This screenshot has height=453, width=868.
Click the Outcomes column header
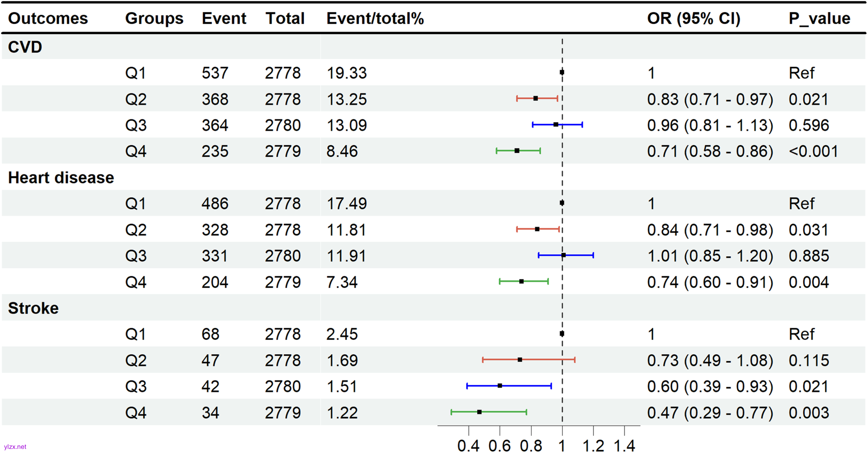tap(48, 18)
